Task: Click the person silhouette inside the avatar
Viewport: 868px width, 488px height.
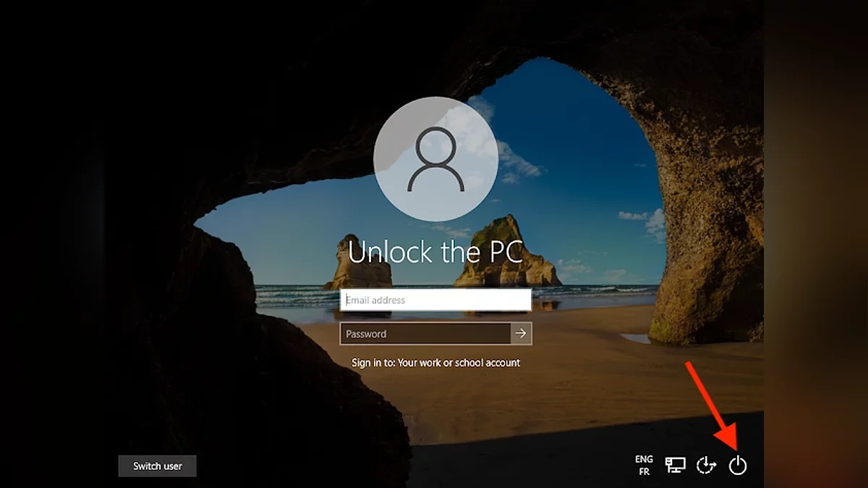Action: click(x=435, y=161)
